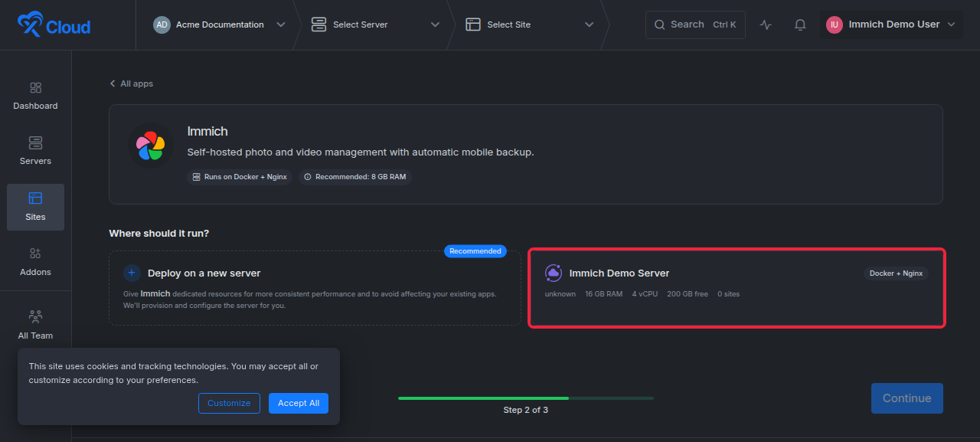The image size is (980, 442).
Task: Click the Recommended tag
Action: point(475,251)
